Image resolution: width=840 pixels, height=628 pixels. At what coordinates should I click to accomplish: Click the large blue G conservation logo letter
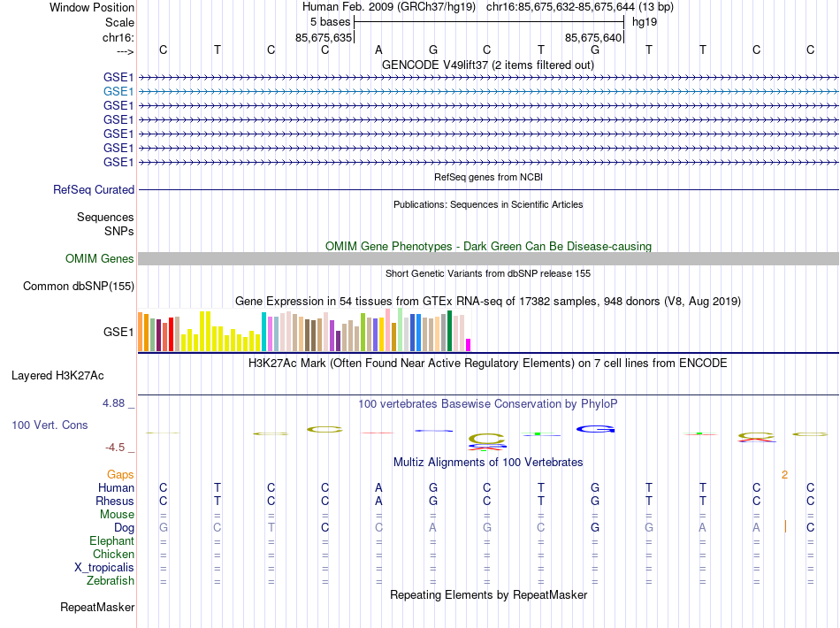pos(595,429)
